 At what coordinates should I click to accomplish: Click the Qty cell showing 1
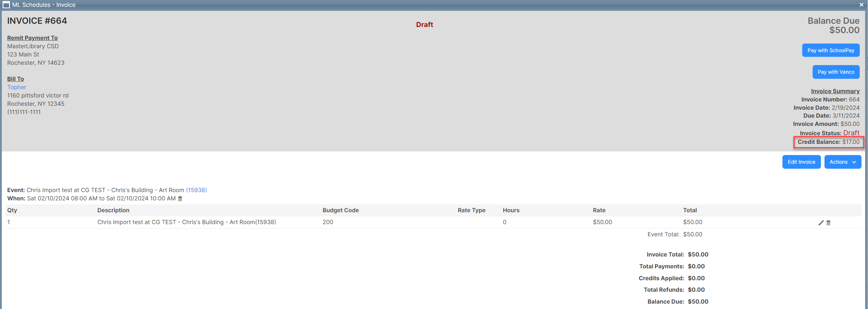tap(9, 222)
